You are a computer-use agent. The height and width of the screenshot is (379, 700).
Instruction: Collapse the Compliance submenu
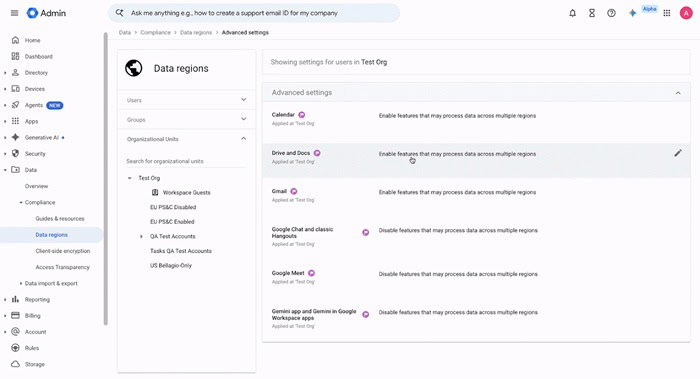(x=21, y=202)
